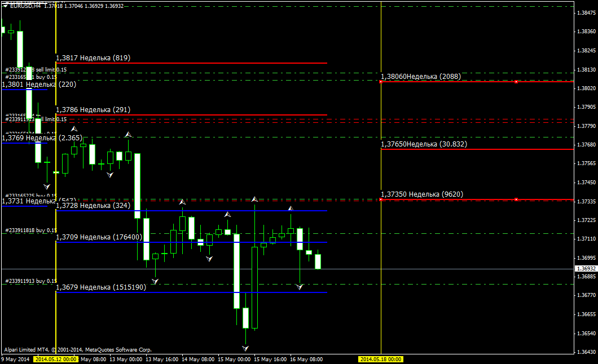
Task: Click the 1.37225 price axis value
Action: click(587, 220)
